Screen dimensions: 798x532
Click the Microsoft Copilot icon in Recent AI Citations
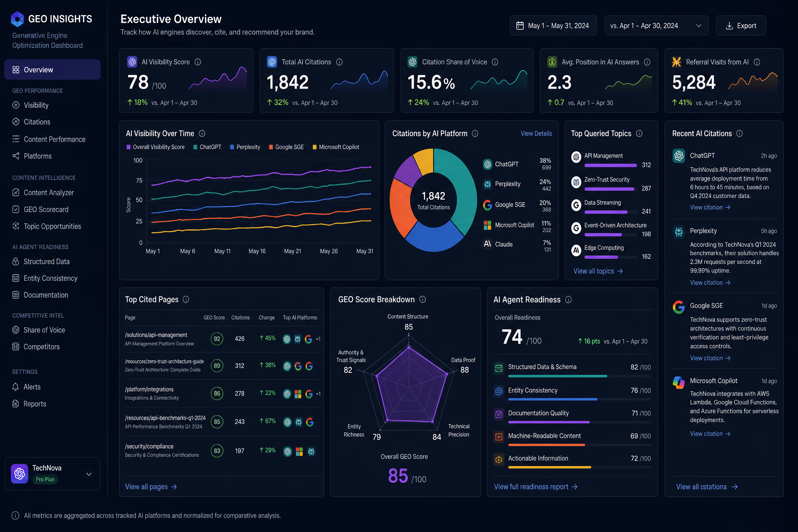(x=679, y=382)
